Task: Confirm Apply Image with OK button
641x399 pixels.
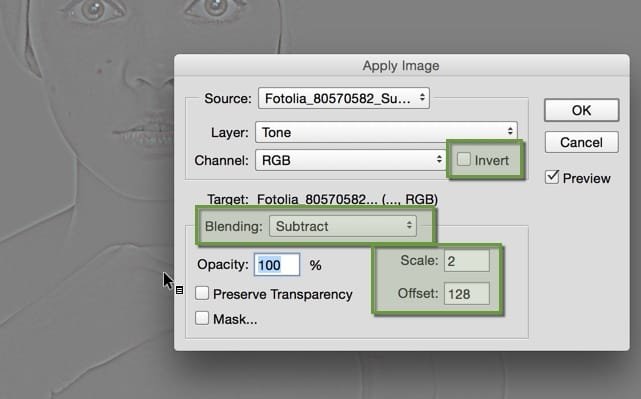Action: point(581,110)
